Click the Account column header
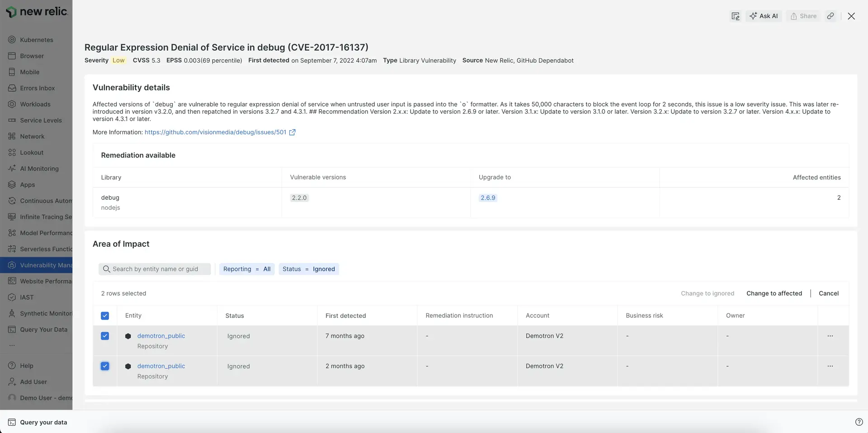This screenshot has height=433, width=868. [x=538, y=315]
